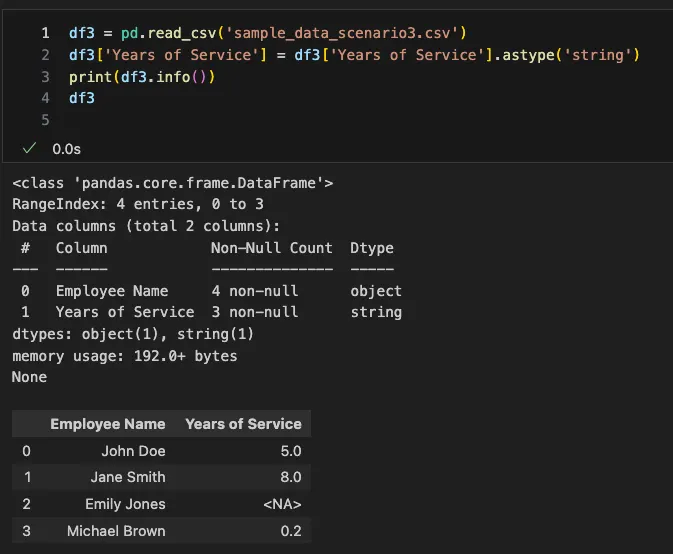Image resolution: width=673 pixels, height=554 pixels.
Task: Click the 0.0s execution time label
Action: tap(66, 147)
